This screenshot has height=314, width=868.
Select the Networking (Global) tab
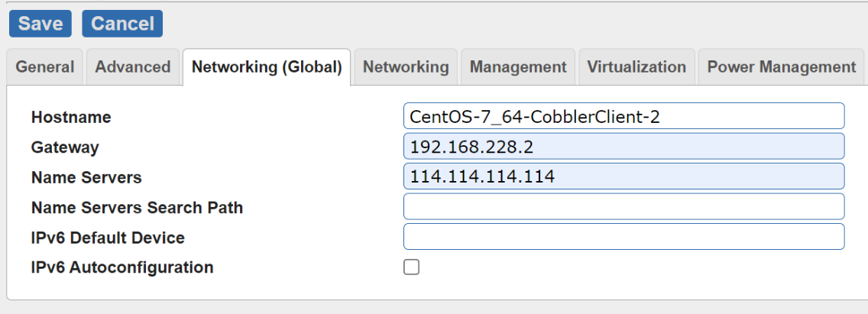(266, 67)
